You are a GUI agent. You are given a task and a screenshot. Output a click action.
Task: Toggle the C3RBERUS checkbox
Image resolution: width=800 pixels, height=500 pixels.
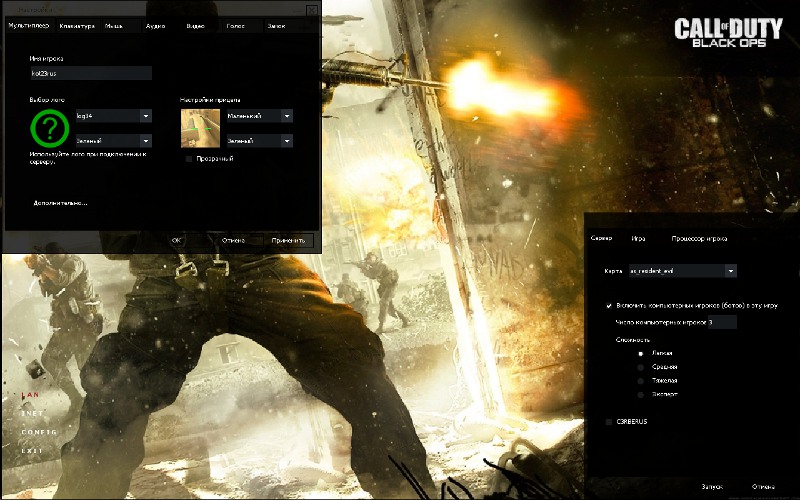click(609, 422)
